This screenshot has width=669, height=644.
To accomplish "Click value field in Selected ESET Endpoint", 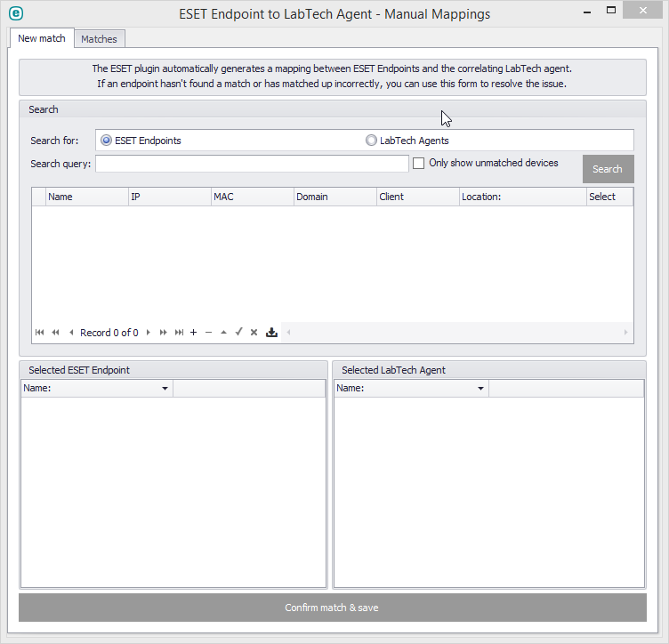I will click(249, 389).
